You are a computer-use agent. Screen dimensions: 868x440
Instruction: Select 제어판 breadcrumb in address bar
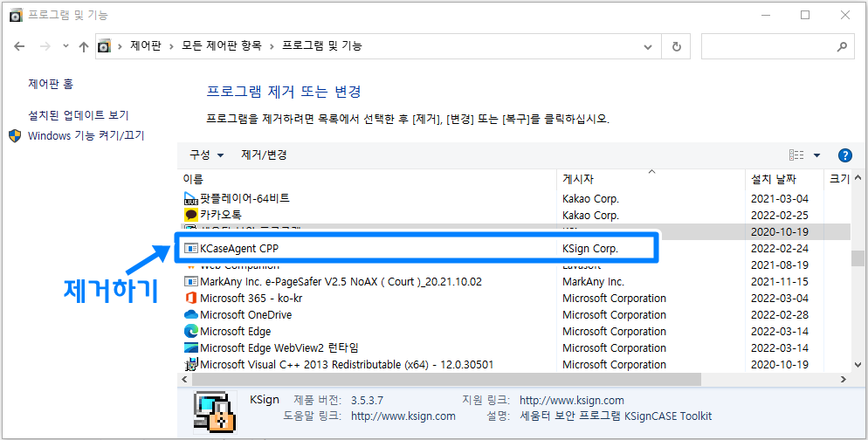tap(146, 46)
